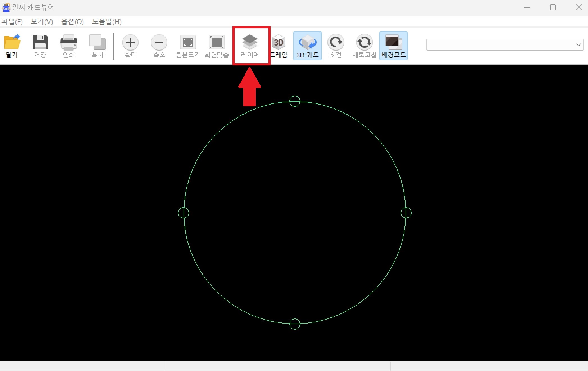
Task: Toggle the 배경모드 background mode
Action: pos(393,46)
